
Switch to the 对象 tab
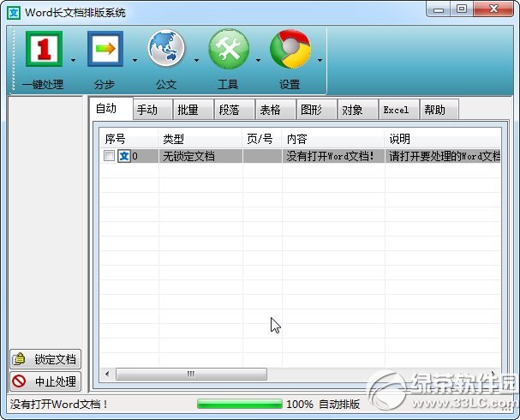(358, 110)
